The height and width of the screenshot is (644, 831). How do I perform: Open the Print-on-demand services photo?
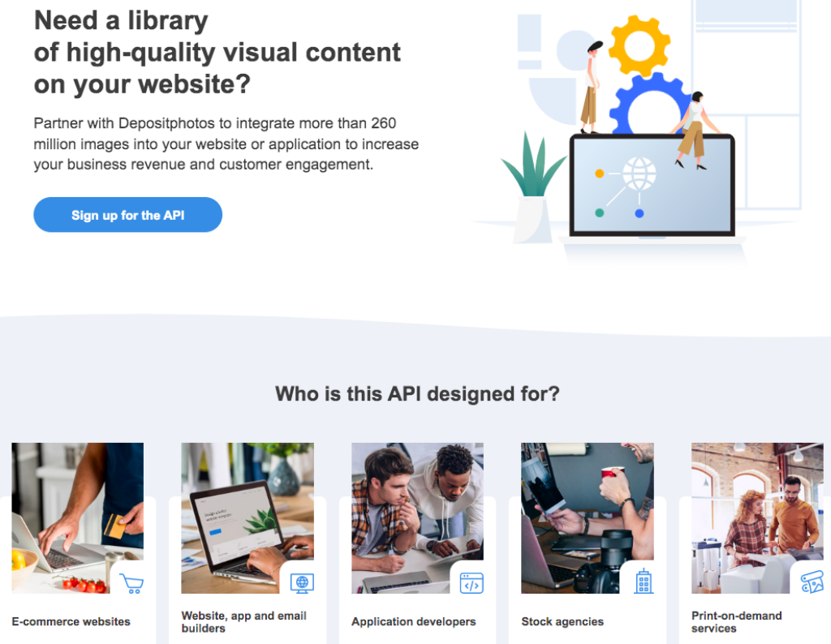[x=757, y=518]
